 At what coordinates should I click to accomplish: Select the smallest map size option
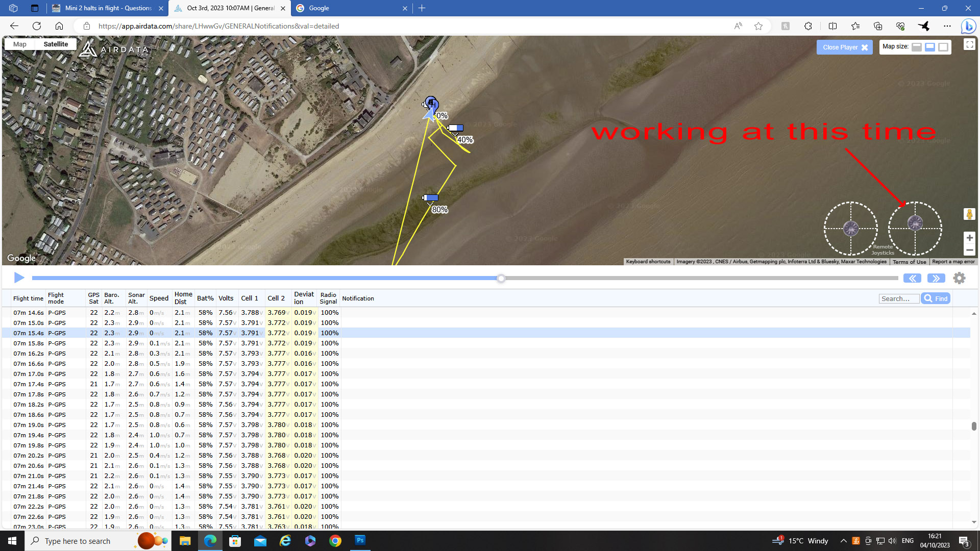tap(917, 47)
